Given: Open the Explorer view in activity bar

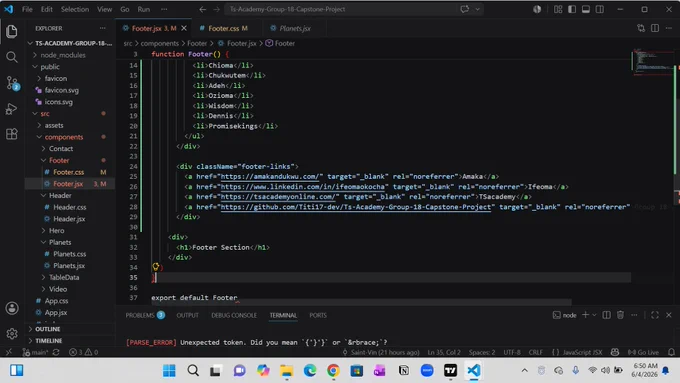Looking at the screenshot, I should 12,31.
